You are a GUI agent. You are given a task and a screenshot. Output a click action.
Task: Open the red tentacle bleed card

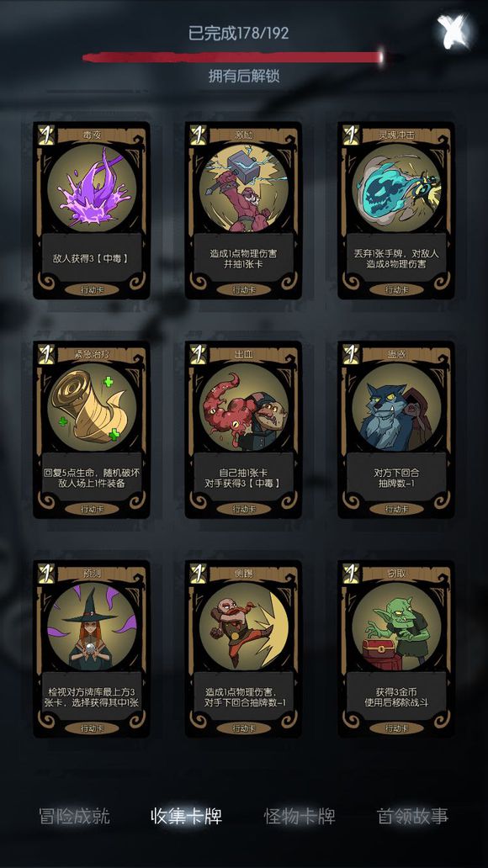coord(243,430)
